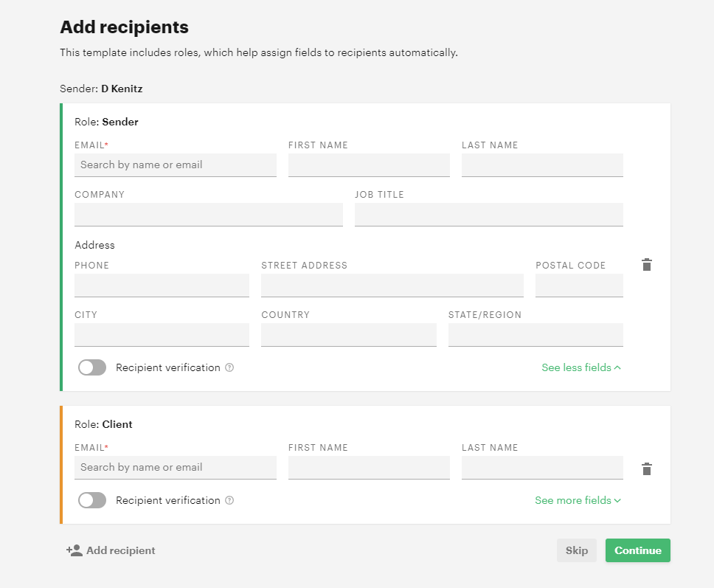Click the State/Region field
The width and height of the screenshot is (714, 588).
[535, 334]
